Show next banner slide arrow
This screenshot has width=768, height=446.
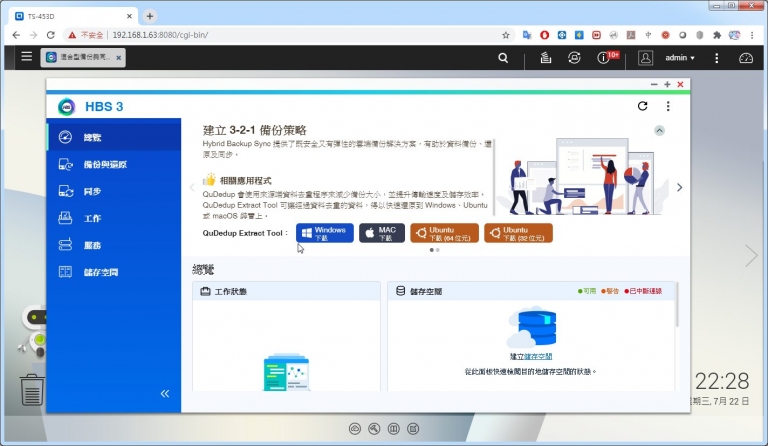point(679,188)
